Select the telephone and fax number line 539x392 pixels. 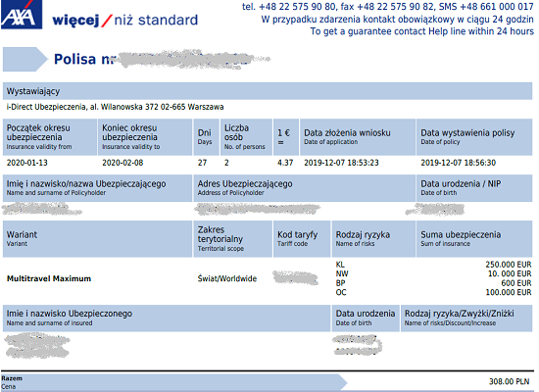point(388,7)
